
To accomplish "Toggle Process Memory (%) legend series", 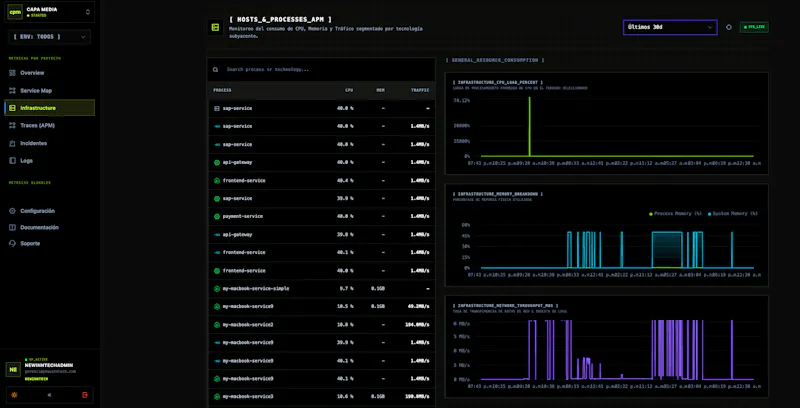I will pyautogui.click(x=676, y=214).
